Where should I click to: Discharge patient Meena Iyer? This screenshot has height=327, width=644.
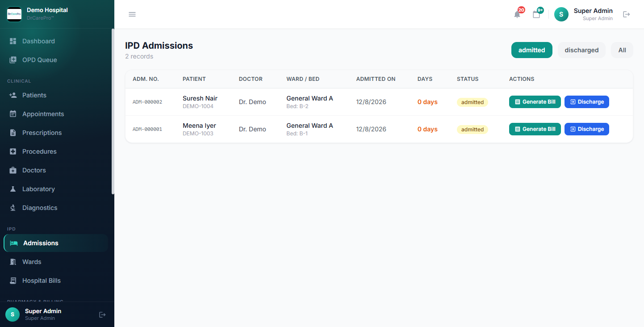coord(587,129)
